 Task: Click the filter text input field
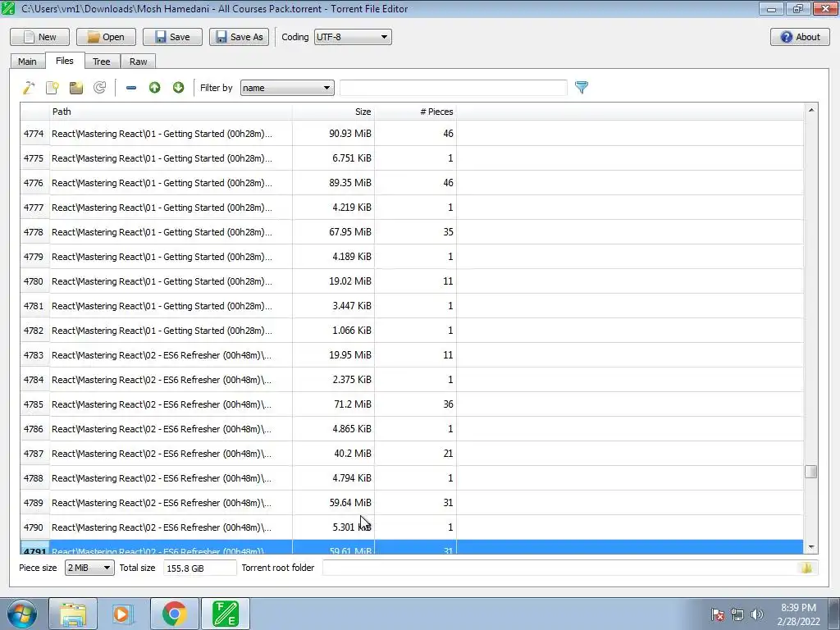[453, 88]
